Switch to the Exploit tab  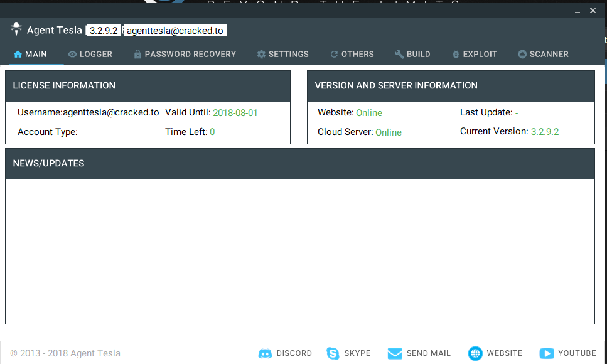474,54
